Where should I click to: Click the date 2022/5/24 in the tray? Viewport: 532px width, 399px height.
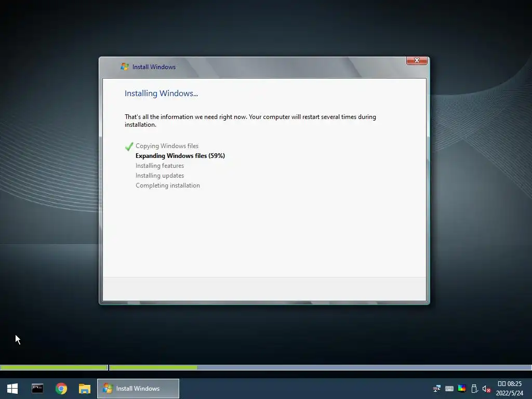pyautogui.click(x=510, y=393)
